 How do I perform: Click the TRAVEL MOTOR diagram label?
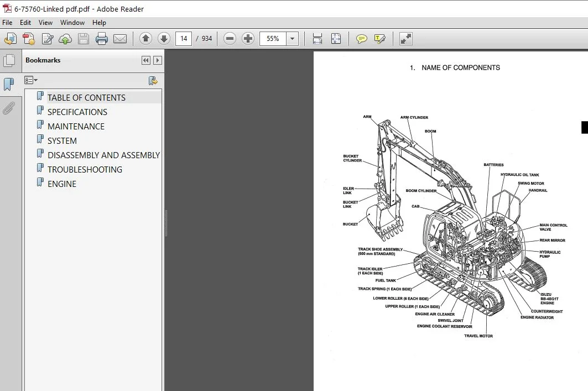tap(478, 336)
